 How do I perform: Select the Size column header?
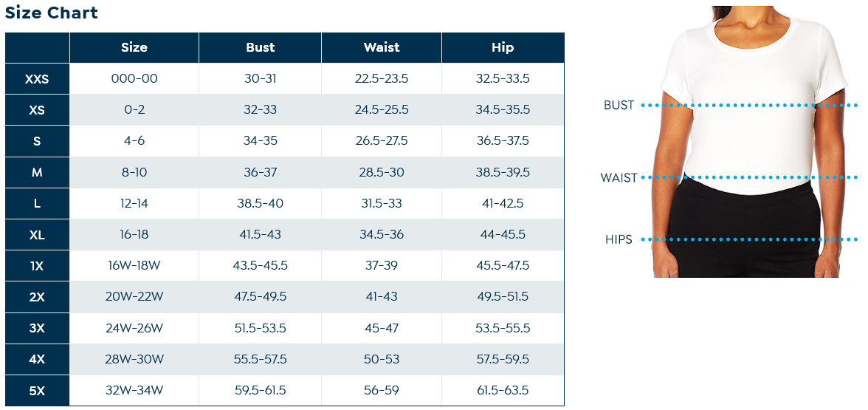[134, 47]
